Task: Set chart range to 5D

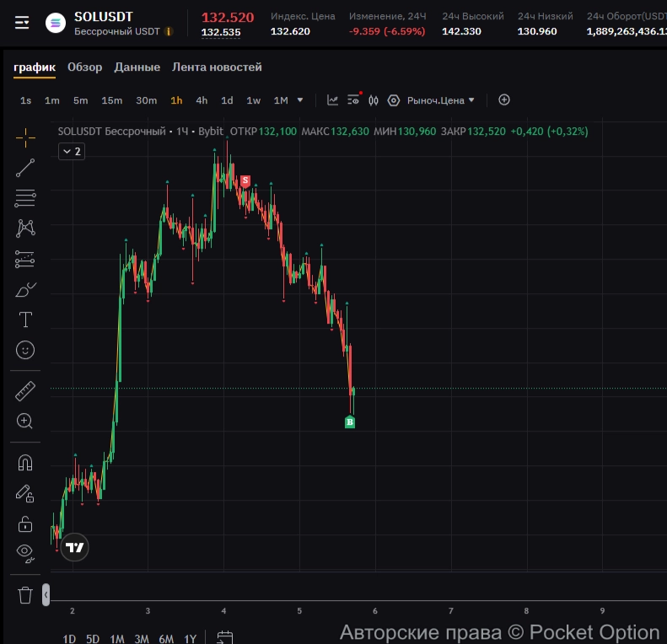Action: click(x=93, y=638)
